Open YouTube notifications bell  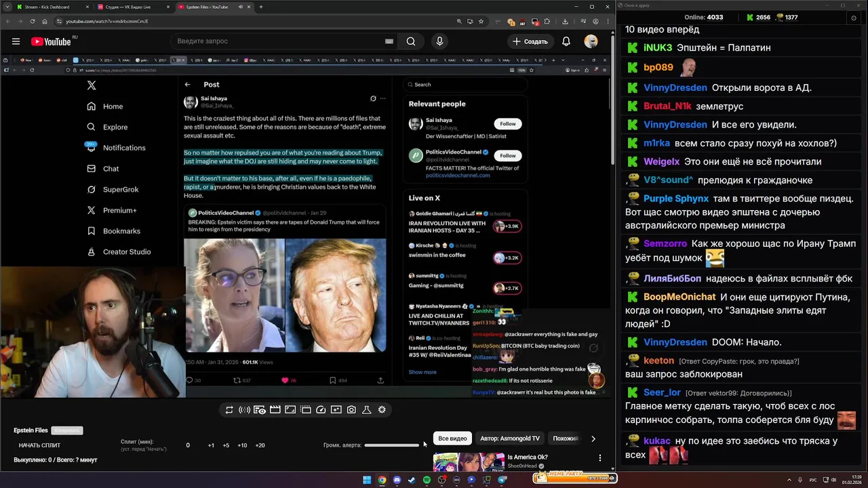pos(566,41)
